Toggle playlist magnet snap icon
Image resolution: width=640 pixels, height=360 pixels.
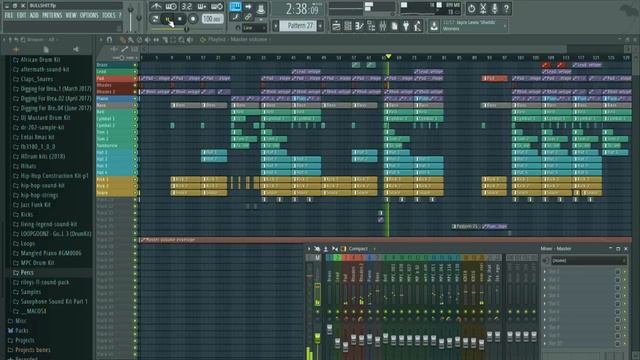coord(109,40)
